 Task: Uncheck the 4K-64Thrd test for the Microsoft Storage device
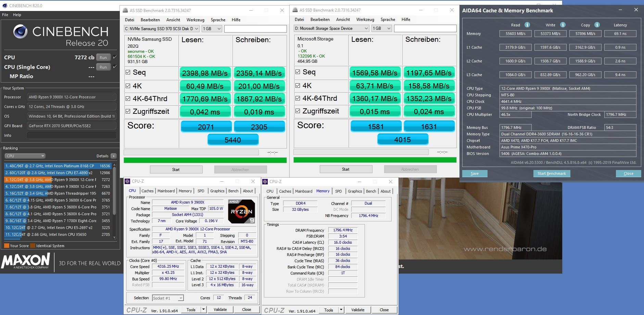pos(298,98)
